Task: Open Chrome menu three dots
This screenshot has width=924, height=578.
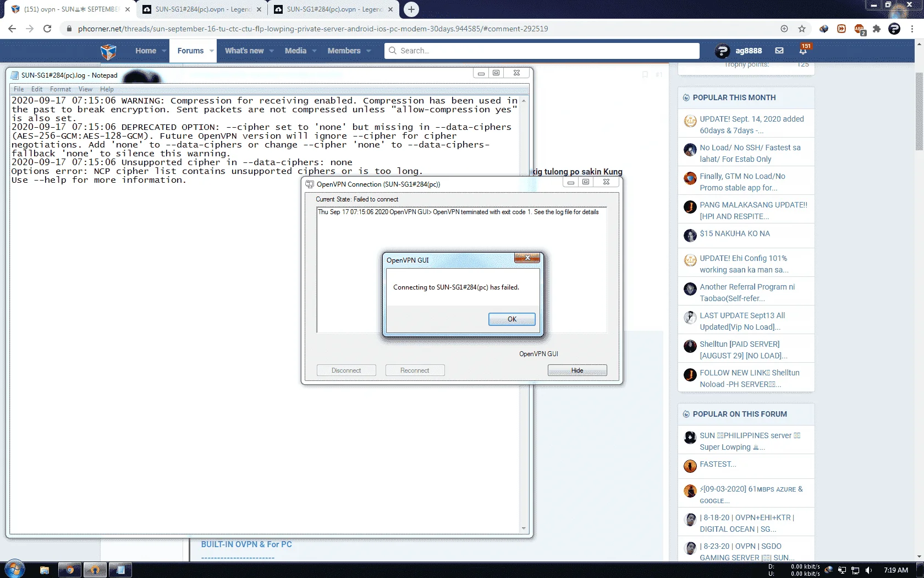Action: [912, 29]
